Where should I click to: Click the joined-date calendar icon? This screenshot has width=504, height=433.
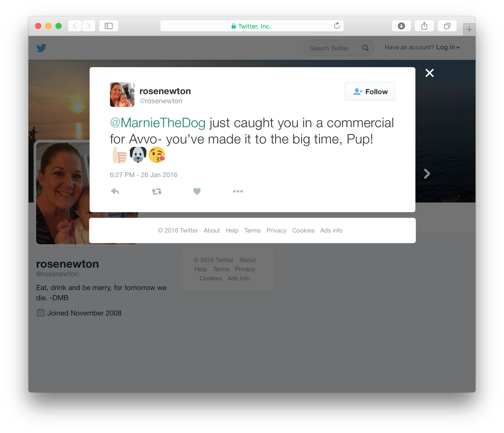click(x=40, y=312)
